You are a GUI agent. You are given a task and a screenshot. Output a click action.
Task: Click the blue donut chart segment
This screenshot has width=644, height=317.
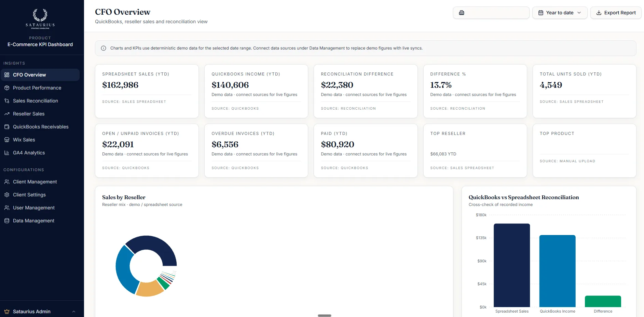point(124,270)
